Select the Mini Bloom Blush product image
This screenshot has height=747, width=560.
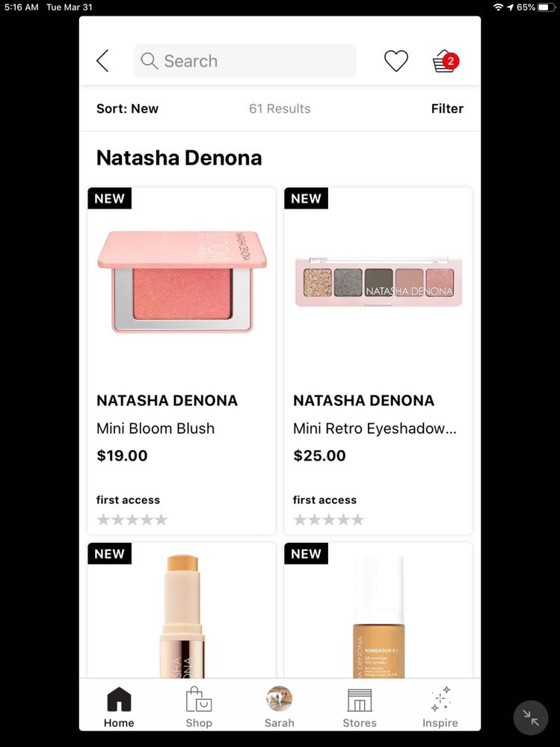182,282
